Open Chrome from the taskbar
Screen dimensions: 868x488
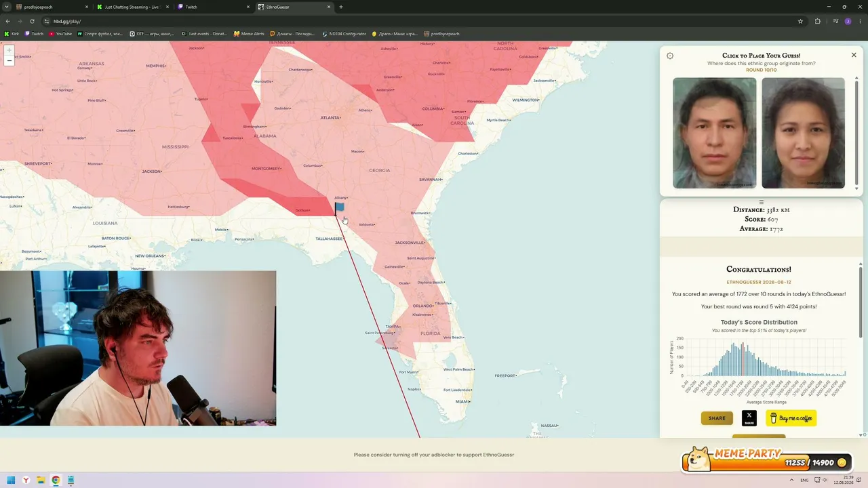[x=56, y=481]
